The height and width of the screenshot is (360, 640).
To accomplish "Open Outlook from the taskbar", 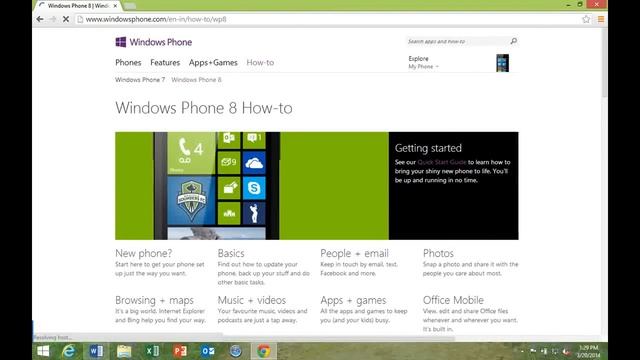I will click(208, 351).
